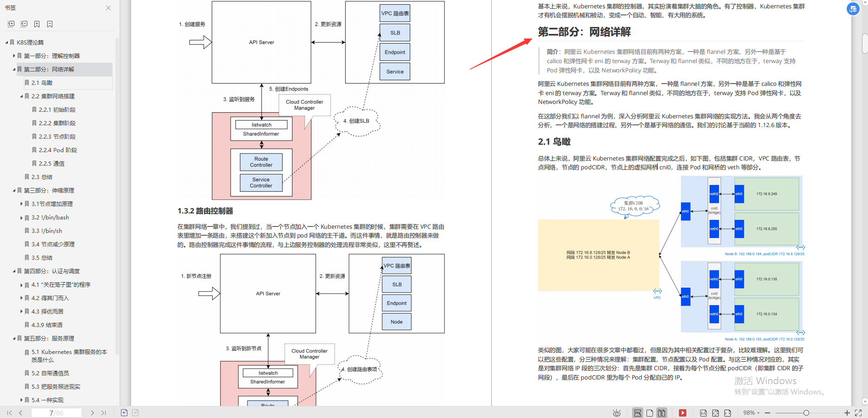Expand 3.2 !/bin/bash bookmark
Image resolution: width=868 pixels, height=418 pixels.
tap(21, 217)
